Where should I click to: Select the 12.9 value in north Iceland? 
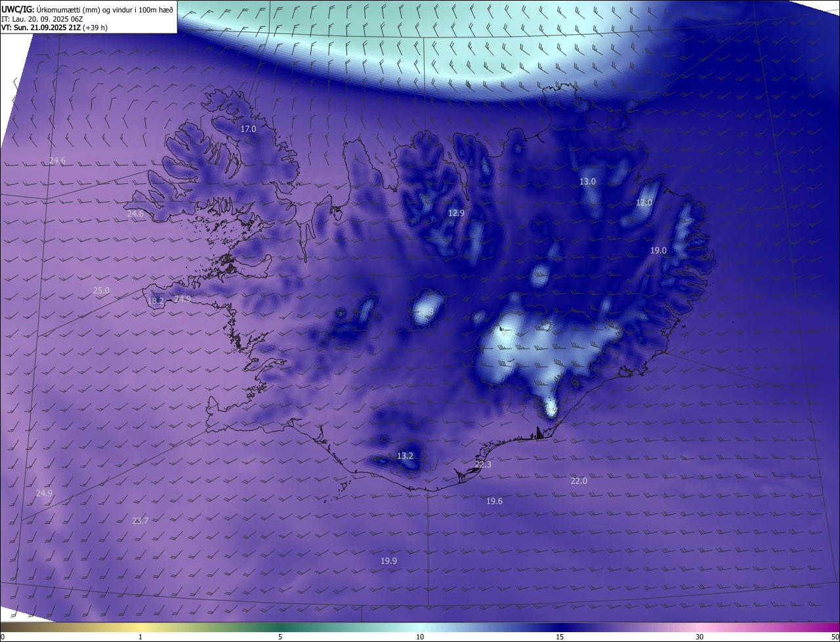[456, 213]
